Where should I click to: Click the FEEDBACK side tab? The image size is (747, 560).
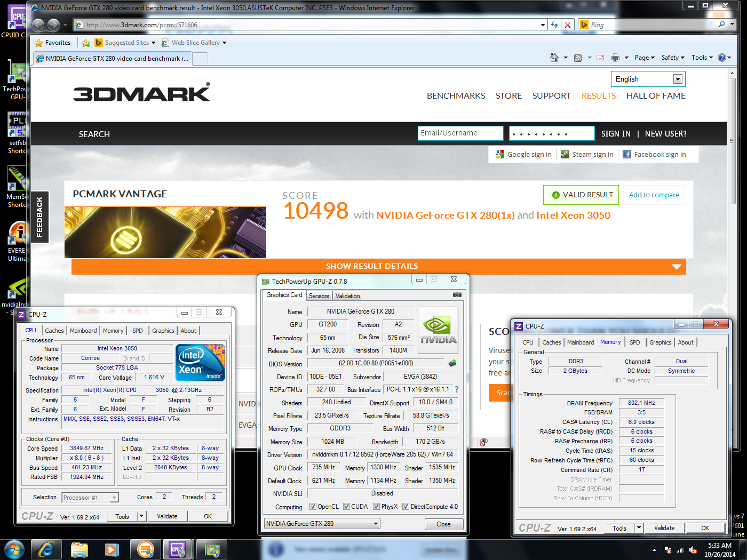(x=40, y=217)
